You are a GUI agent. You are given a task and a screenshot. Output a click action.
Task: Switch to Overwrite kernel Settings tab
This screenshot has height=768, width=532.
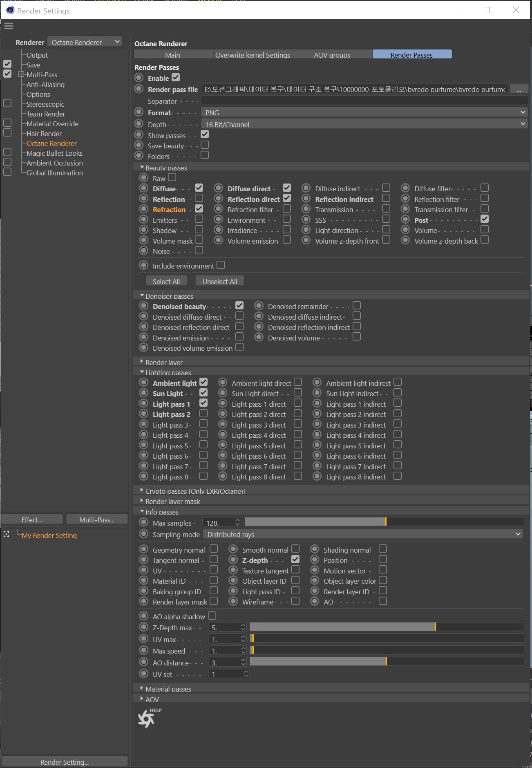pyautogui.click(x=253, y=55)
